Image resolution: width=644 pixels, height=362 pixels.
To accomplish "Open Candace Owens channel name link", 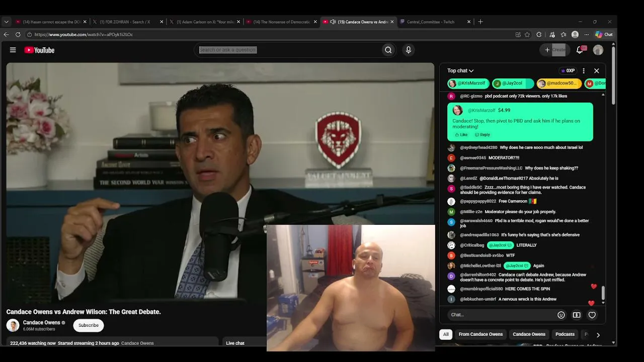I will [41, 323].
